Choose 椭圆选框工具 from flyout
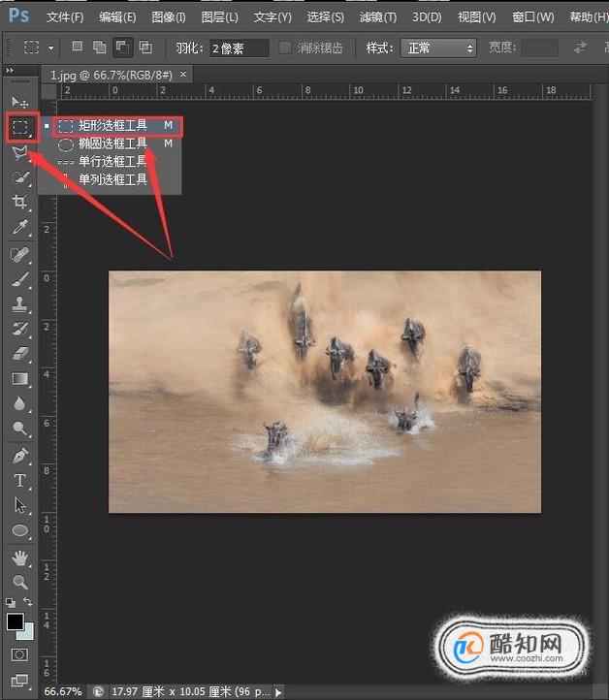The image size is (609, 700). [111, 143]
